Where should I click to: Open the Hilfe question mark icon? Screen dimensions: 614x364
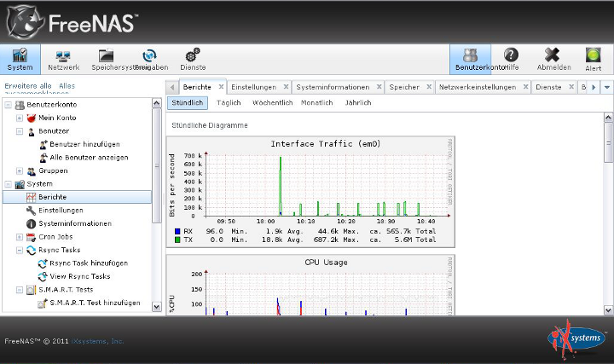(511, 55)
